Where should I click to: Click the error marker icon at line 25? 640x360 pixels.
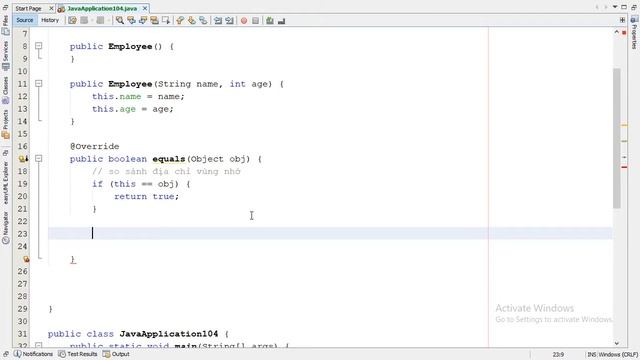[x=26, y=259]
